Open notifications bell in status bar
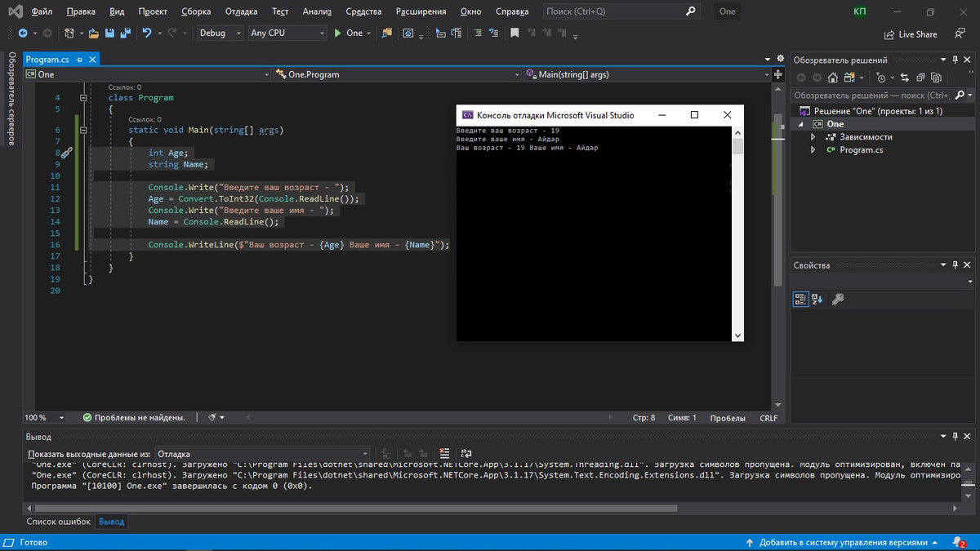980x551 pixels. (x=956, y=542)
